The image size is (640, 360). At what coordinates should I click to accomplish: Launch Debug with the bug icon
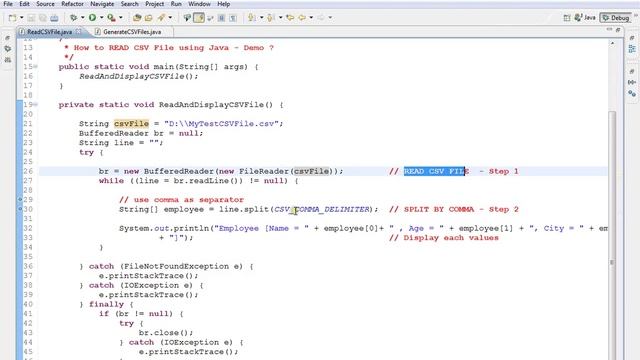[73, 18]
